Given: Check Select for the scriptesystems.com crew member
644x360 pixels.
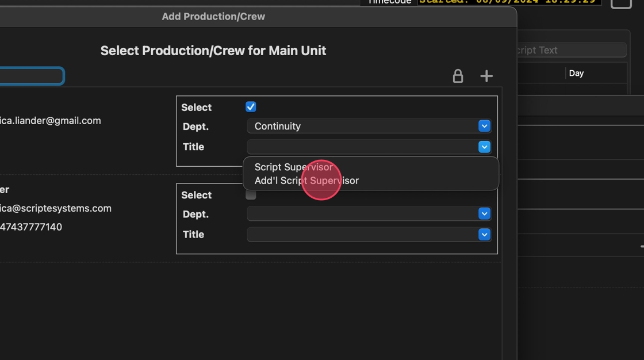Looking at the screenshot, I should coord(251,195).
